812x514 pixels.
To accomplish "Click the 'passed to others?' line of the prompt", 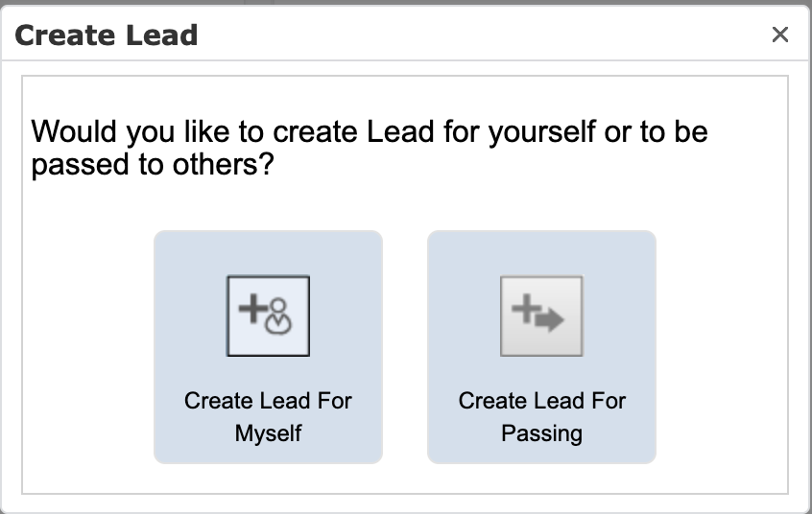I will click(x=153, y=165).
